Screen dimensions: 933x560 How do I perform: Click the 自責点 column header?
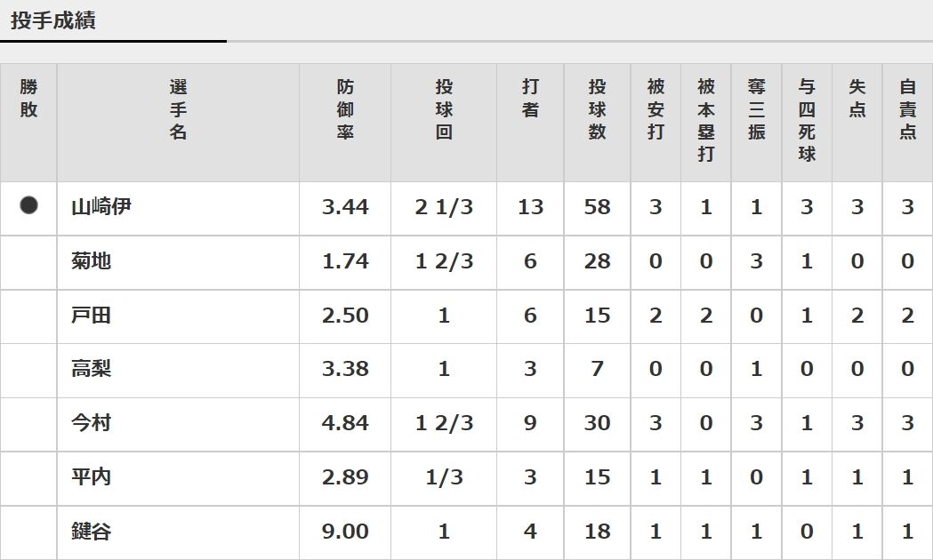[x=907, y=109]
